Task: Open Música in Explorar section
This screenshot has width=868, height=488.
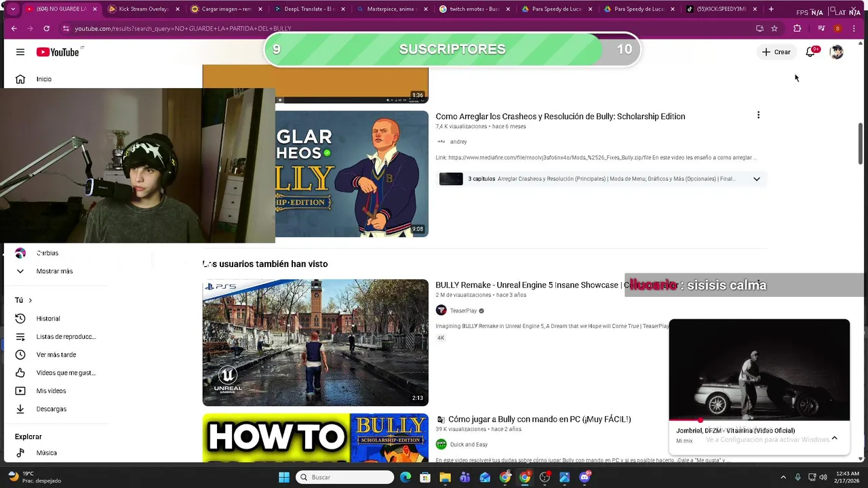Action: point(46,453)
